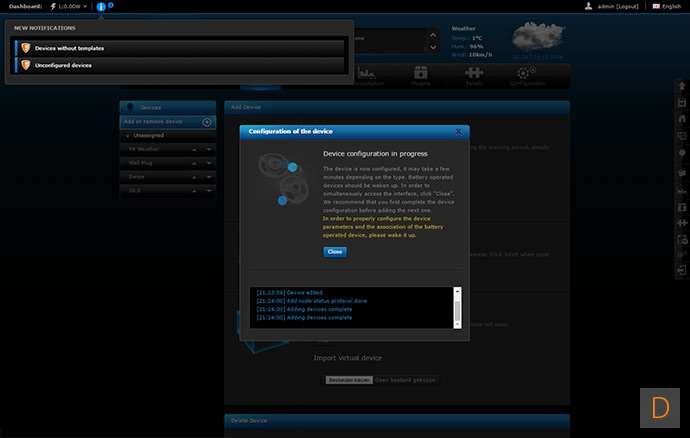Click the admin user profile icon
The image size is (690, 438).
pyautogui.click(x=588, y=6)
